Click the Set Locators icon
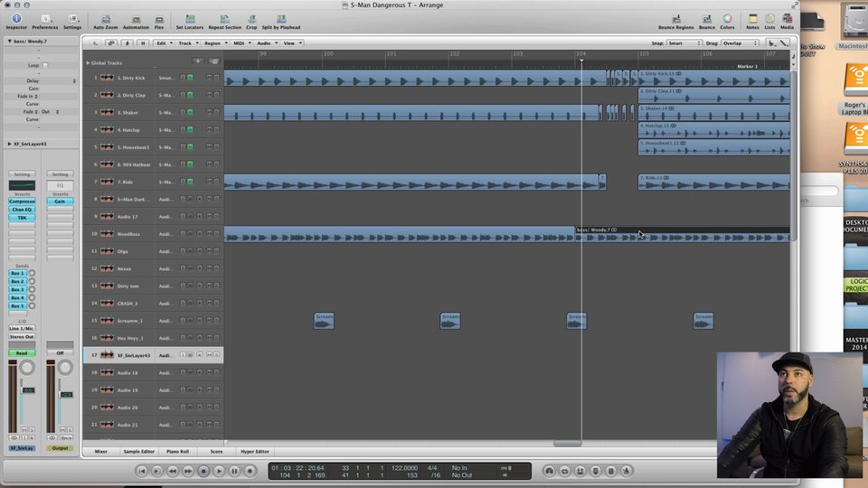Image resolution: width=868 pixels, height=488 pixels. [x=190, y=22]
